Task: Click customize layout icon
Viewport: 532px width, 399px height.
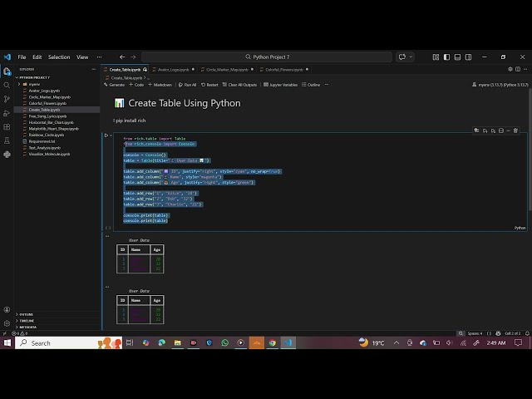Action: point(436,57)
